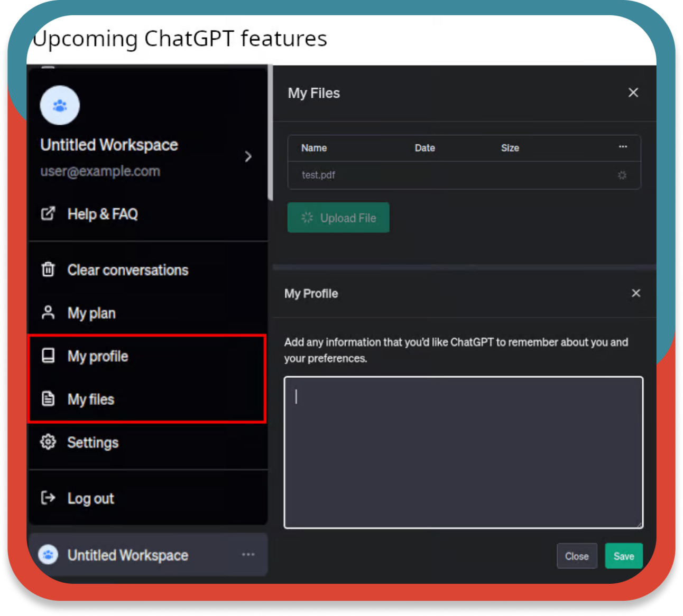Click the log out arrow icon
The image size is (683, 616).
(x=48, y=498)
